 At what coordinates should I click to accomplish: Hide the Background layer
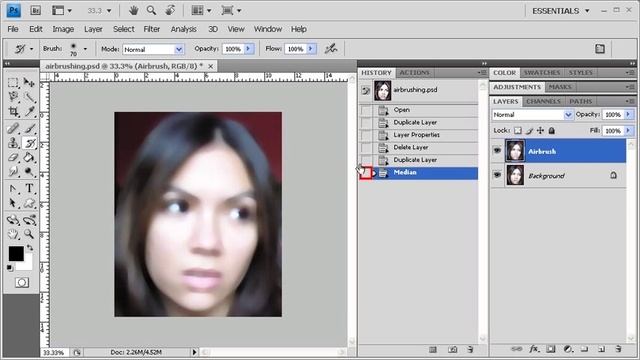(497, 175)
